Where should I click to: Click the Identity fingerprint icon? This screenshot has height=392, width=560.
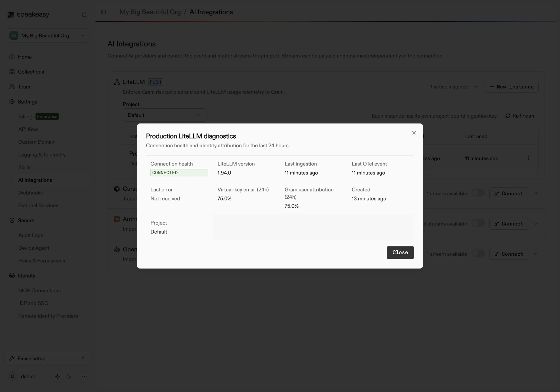(12, 276)
